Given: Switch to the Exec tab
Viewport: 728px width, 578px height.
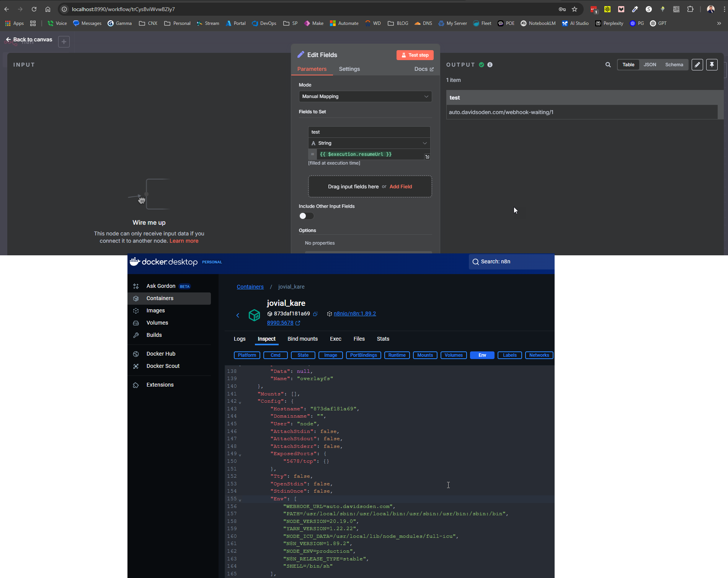Looking at the screenshot, I should pos(335,339).
